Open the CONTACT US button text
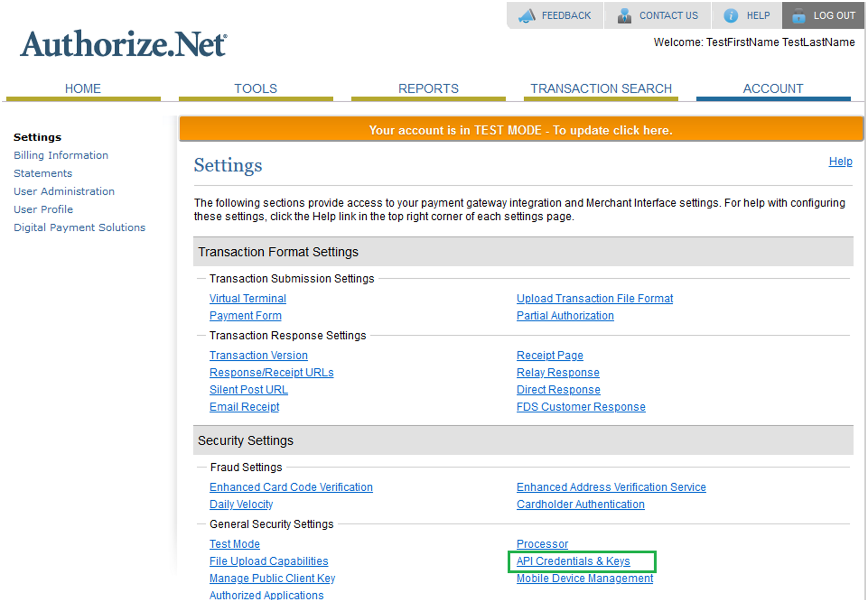Screen dimensions: 868x602 (x=668, y=16)
